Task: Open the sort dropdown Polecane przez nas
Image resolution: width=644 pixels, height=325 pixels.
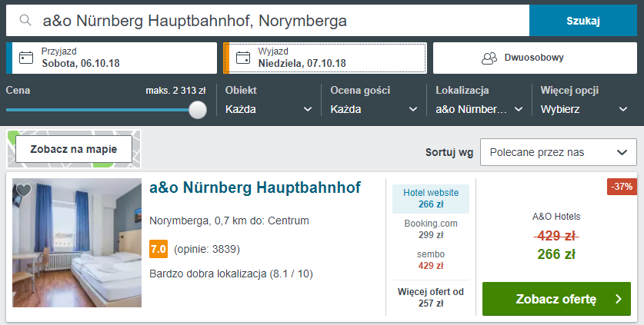Action: tap(558, 152)
